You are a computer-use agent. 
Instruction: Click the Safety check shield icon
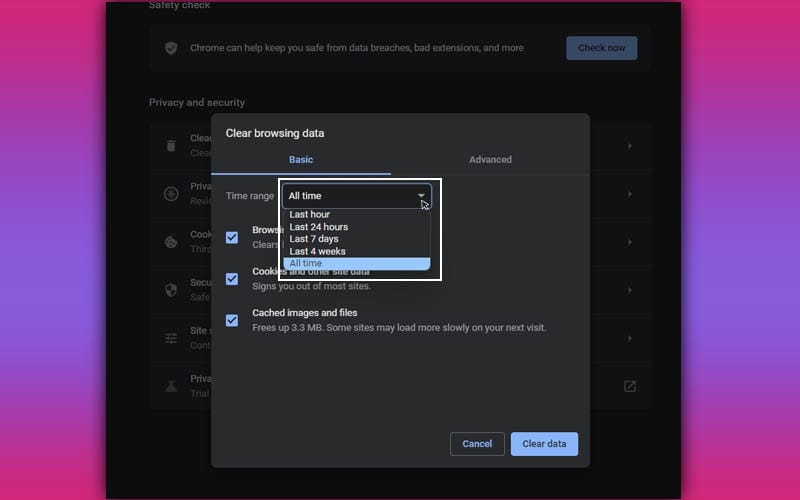(171, 48)
